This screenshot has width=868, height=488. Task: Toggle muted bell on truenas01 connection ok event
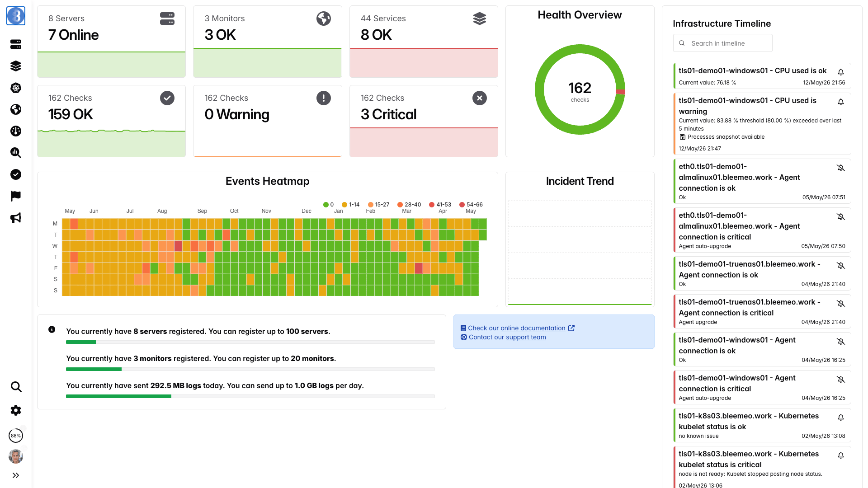click(841, 266)
